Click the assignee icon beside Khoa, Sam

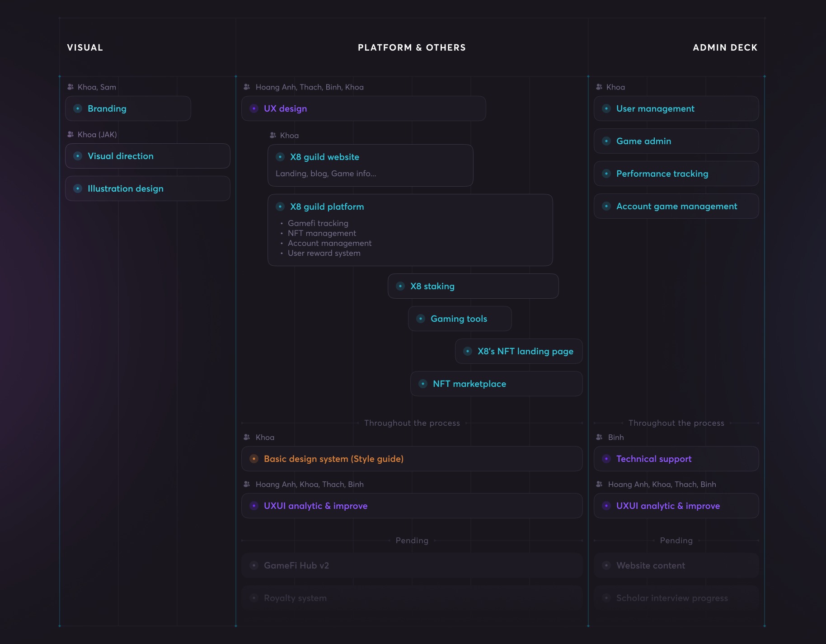pyautogui.click(x=70, y=87)
